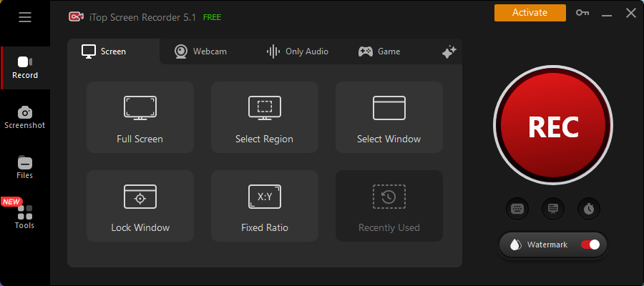Choose Select Region recording mode
This screenshot has width=644, height=286.
[265, 117]
